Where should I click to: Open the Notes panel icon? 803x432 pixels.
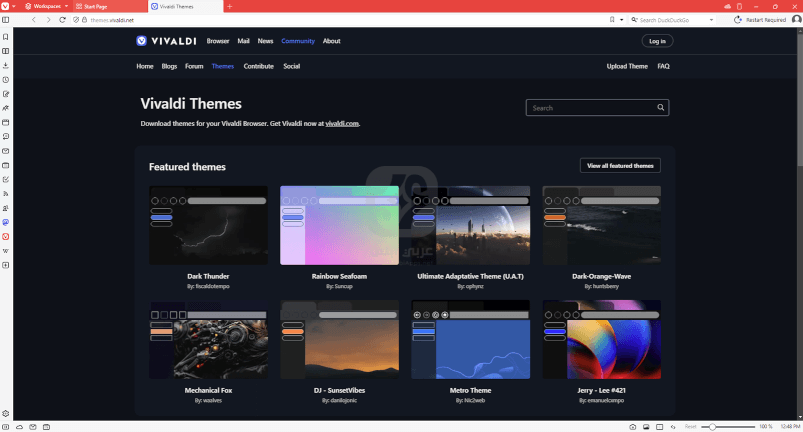click(x=6, y=94)
